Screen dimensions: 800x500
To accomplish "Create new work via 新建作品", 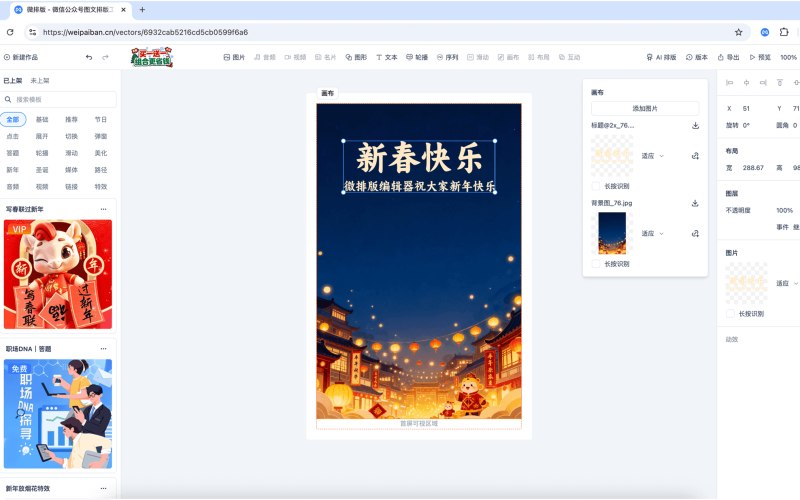I will coord(21,57).
